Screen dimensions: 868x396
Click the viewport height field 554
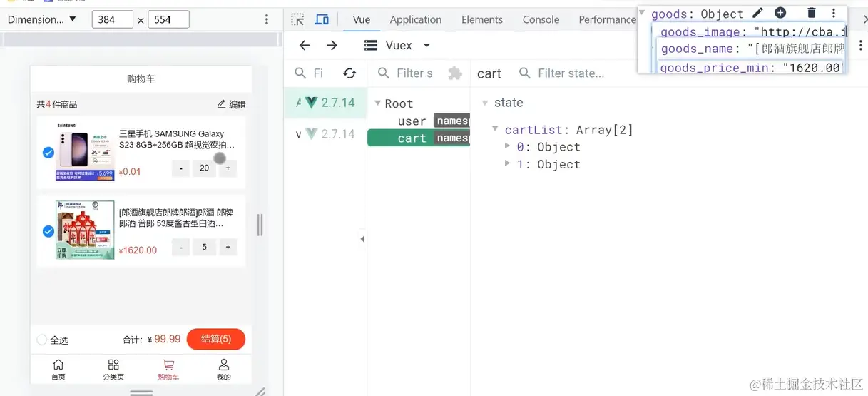[x=168, y=19]
